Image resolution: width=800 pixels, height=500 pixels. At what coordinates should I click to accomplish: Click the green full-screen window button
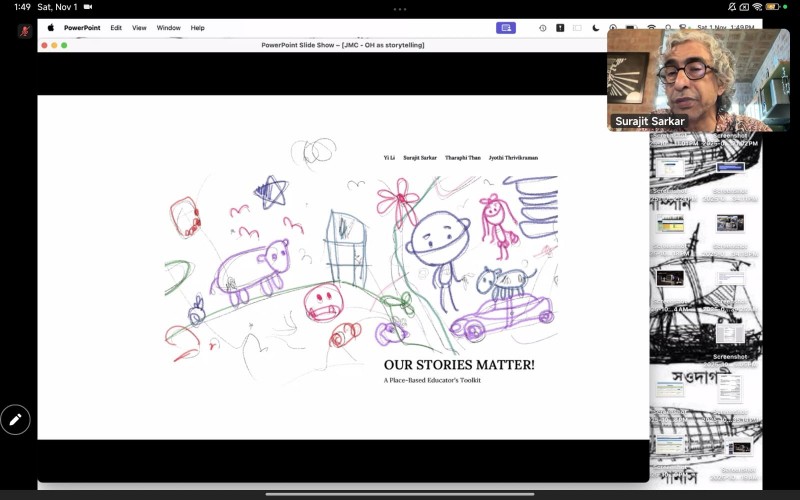[x=64, y=45]
